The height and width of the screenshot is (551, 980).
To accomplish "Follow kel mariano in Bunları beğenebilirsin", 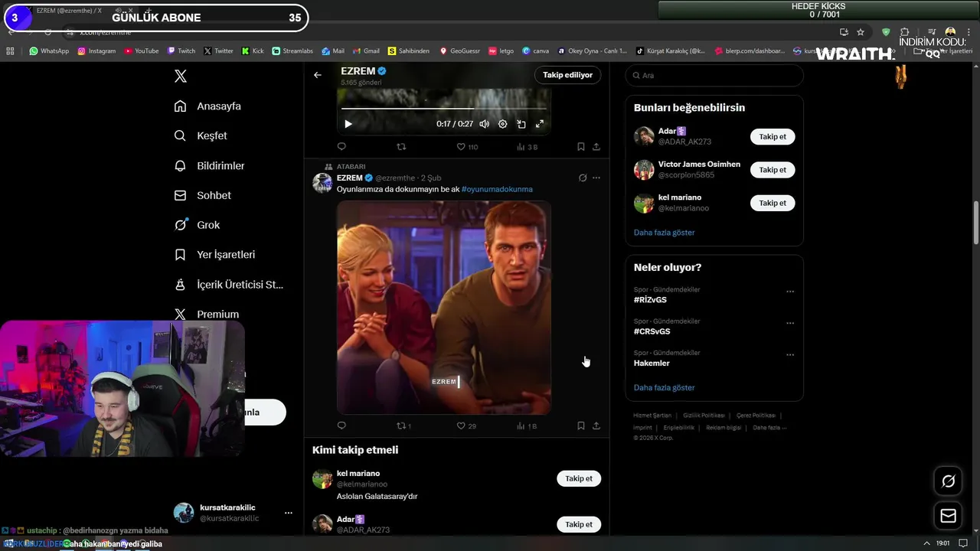I will pos(772,203).
